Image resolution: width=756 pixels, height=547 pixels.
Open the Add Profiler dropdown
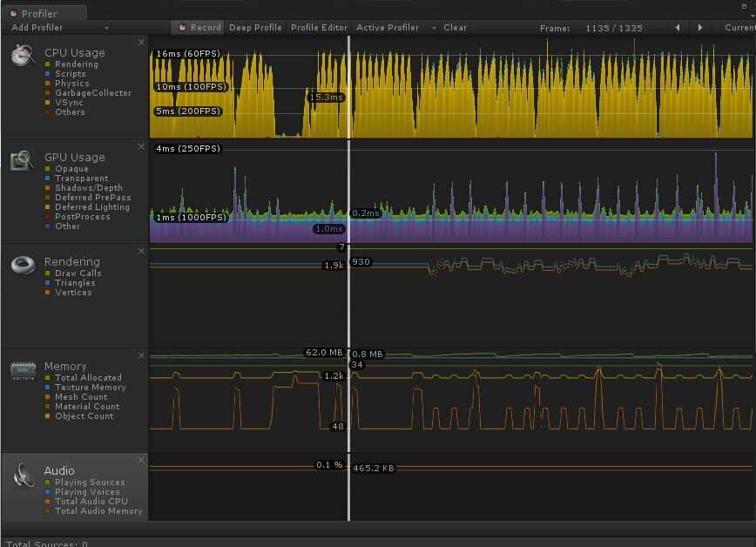[60, 28]
